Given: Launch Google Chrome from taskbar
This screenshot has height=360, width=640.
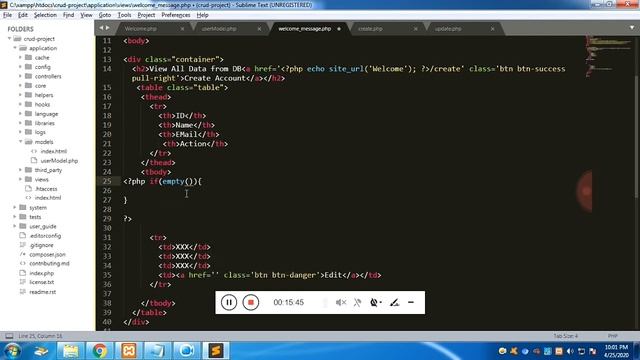Looking at the screenshot, I should [x=100, y=351].
